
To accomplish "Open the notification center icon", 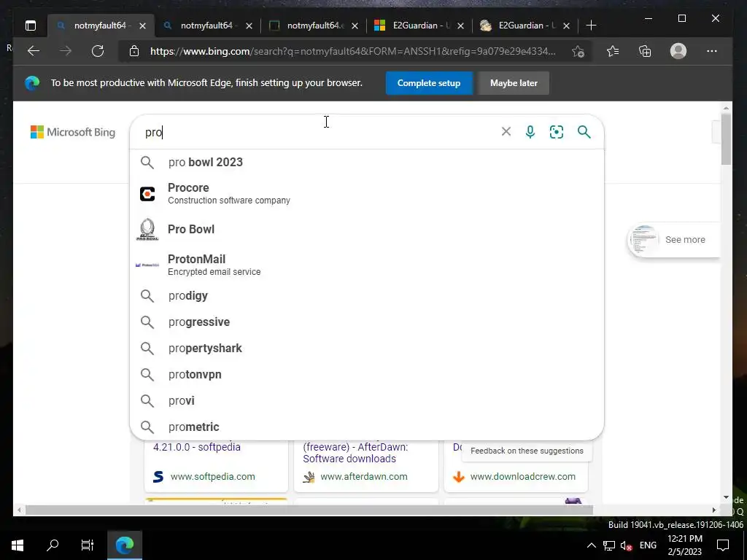I will (723, 545).
